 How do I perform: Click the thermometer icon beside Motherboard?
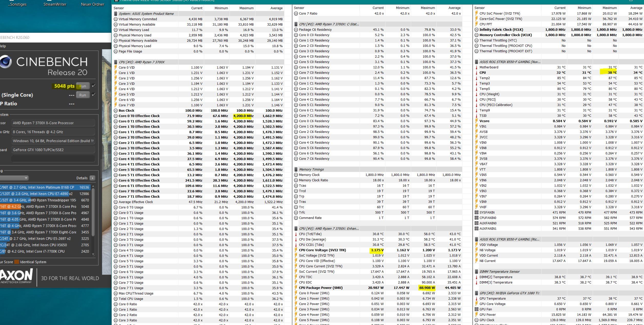pyautogui.click(x=477, y=67)
